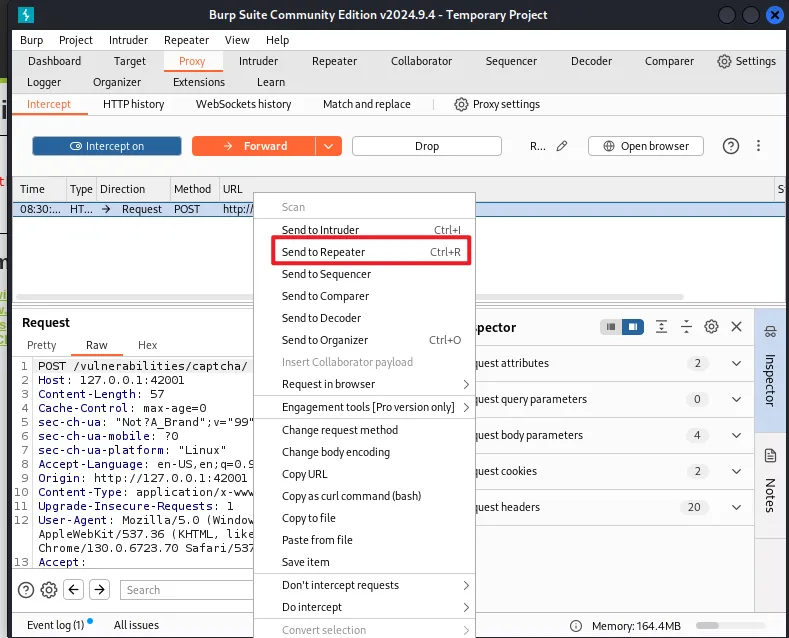Screen dimensions: 789x638
Task: Select Copy to file
Action: (365, 518)
